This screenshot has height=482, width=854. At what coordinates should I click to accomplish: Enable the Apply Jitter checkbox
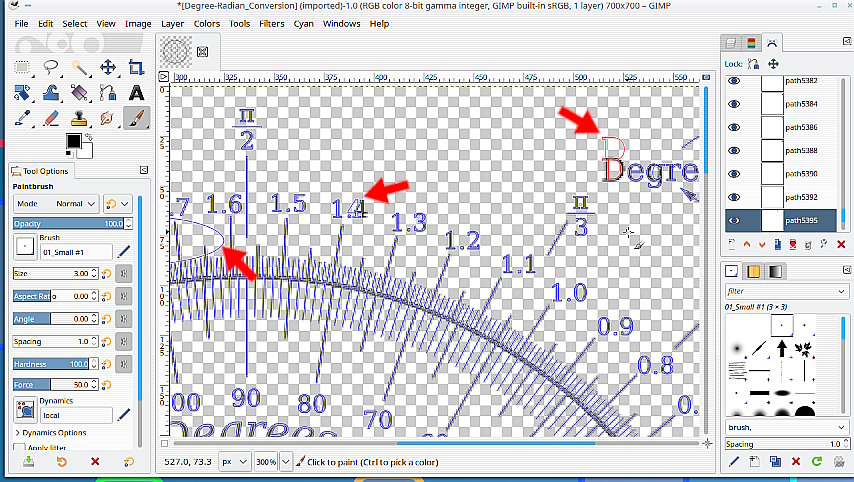pyautogui.click(x=20, y=448)
